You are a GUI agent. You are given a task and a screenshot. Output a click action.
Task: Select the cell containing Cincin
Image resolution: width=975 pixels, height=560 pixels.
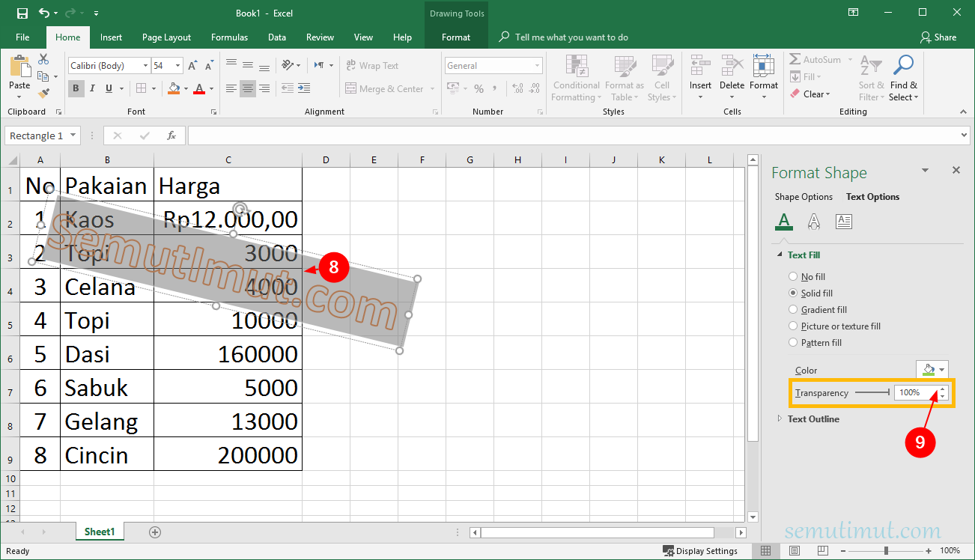107,454
